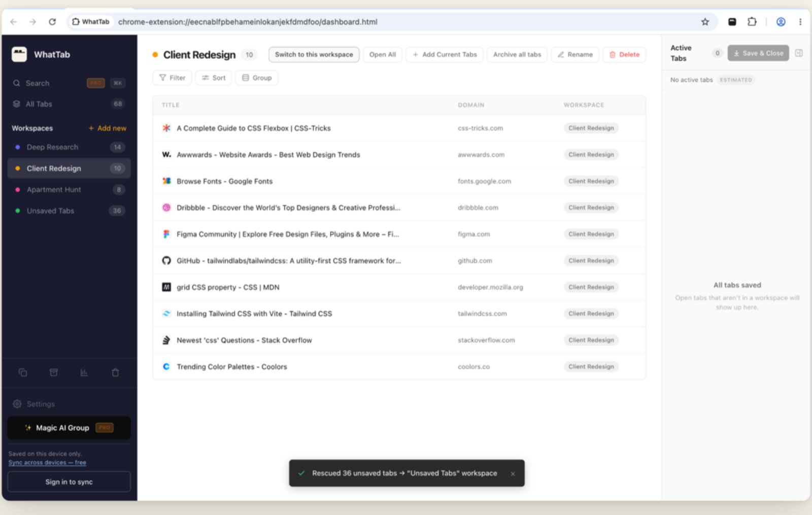Click the Awwwards favicon icon
This screenshot has width=812, height=515.
click(x=166, y=154)
